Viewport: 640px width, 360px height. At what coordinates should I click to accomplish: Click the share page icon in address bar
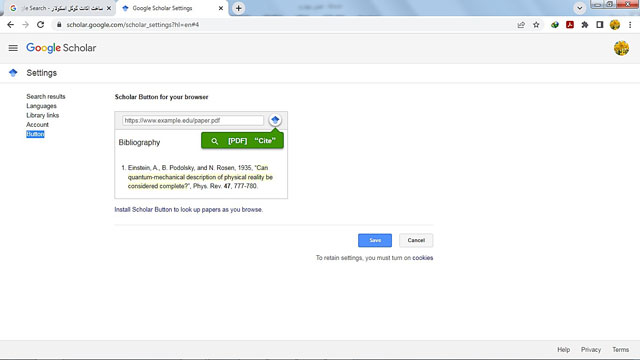click(521, 25)
